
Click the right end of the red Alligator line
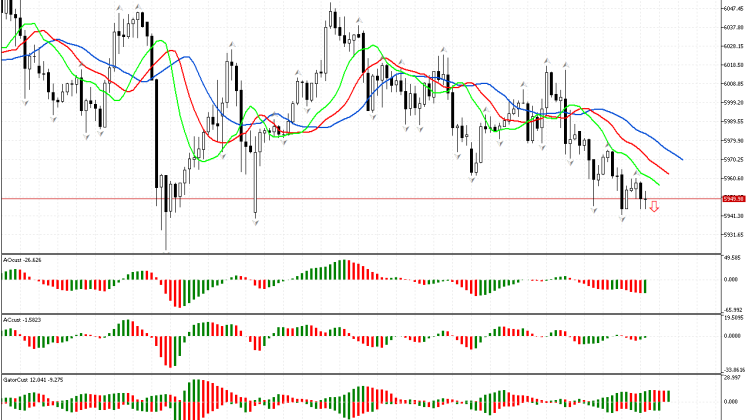click(668, 172)
